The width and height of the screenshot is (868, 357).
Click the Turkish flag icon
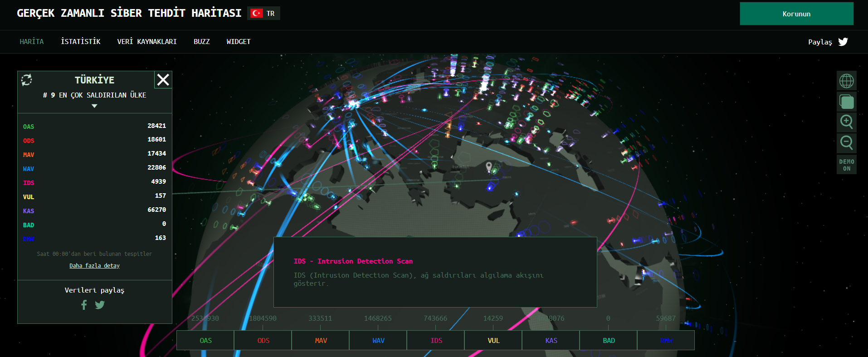point(257,13)
